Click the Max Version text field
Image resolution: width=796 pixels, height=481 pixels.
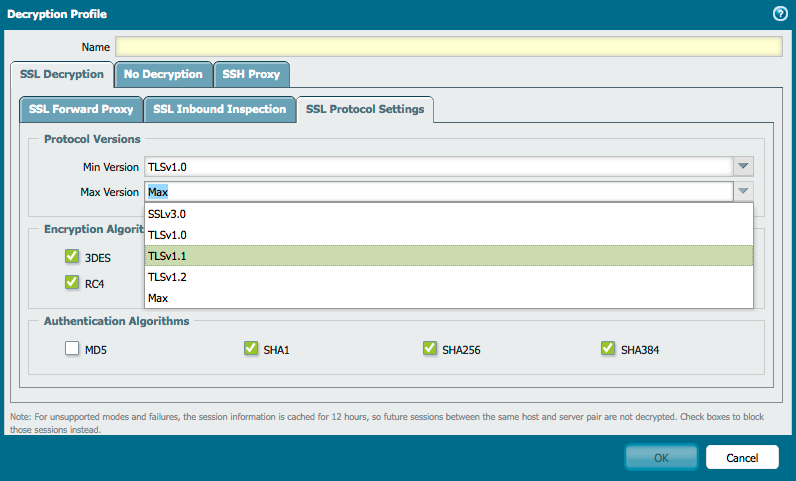pos(439,191)
